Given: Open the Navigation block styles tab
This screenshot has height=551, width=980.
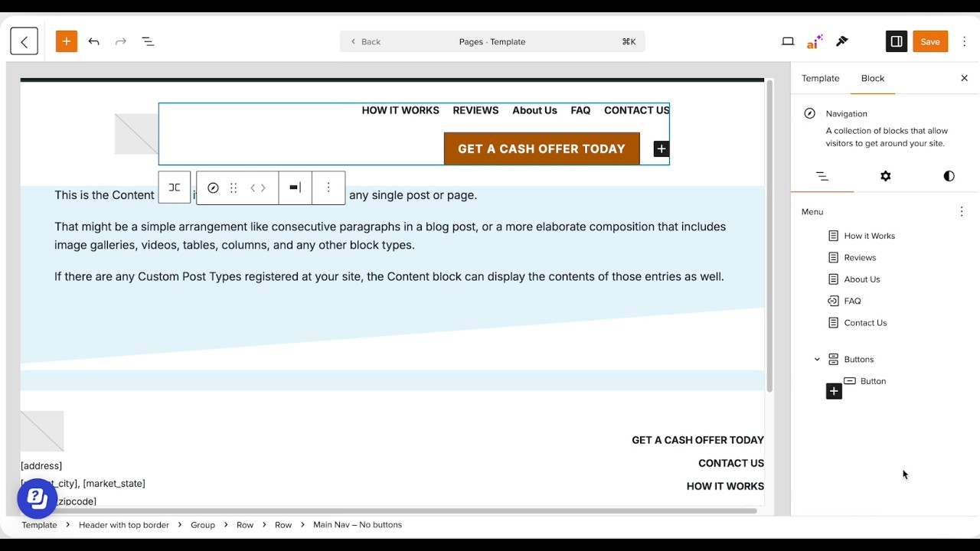Looking at the screenshot, I should (x=949, y=176).
